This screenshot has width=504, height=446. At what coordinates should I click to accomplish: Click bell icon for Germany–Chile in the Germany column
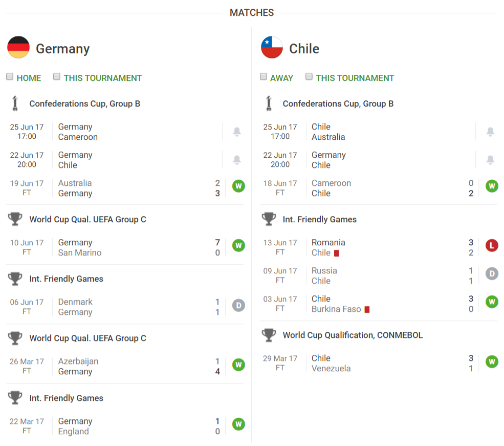(x=237, y=160)
